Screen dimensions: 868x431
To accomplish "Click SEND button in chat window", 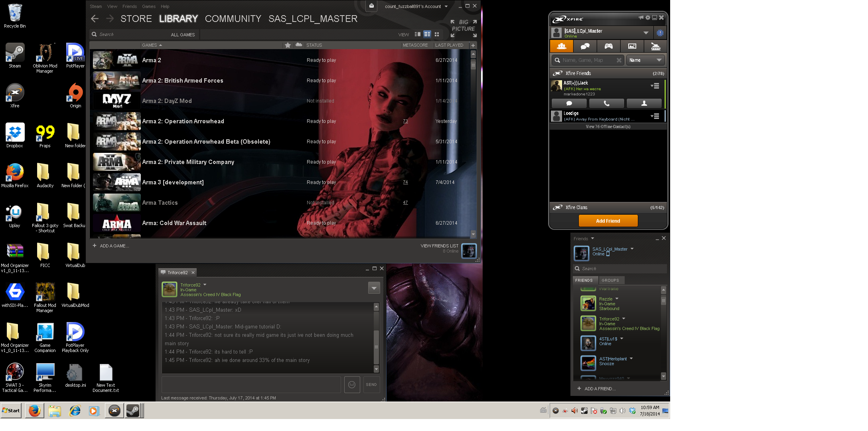I will 371,385.
